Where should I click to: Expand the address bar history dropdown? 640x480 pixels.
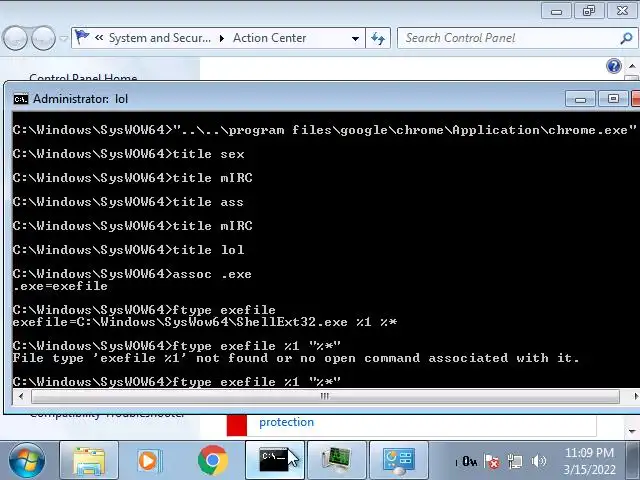355,39
